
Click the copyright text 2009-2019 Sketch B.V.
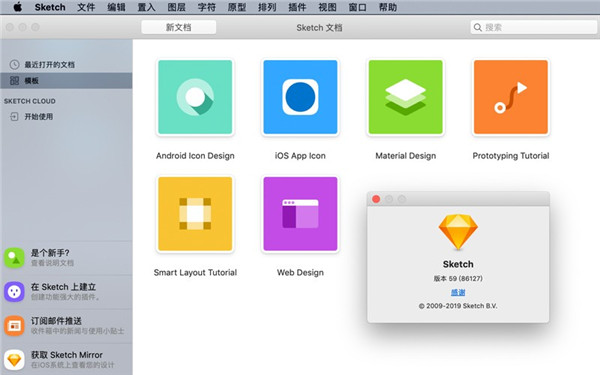458,306
